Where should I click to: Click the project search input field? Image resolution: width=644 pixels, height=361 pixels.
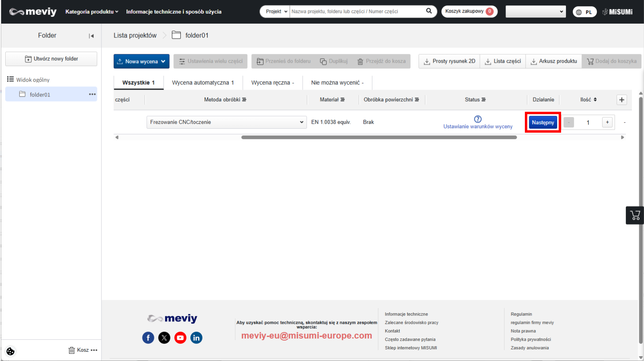point(356,12)
